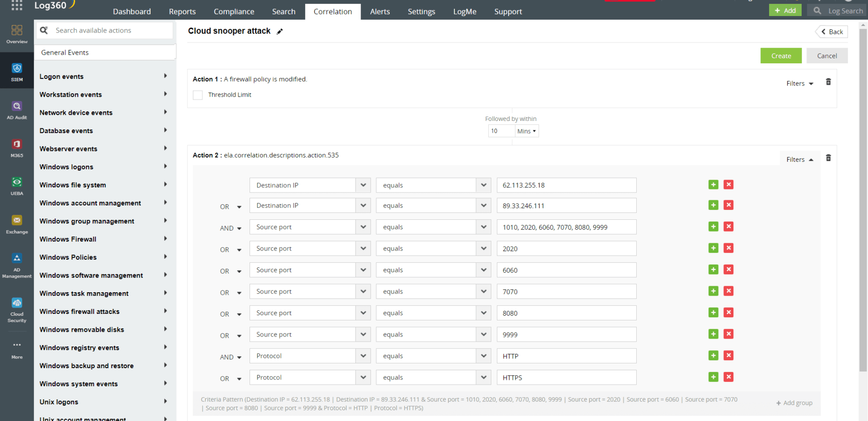Open the Mins time unit dropdown
Screen dimensions: 868x421
(526, 131)
